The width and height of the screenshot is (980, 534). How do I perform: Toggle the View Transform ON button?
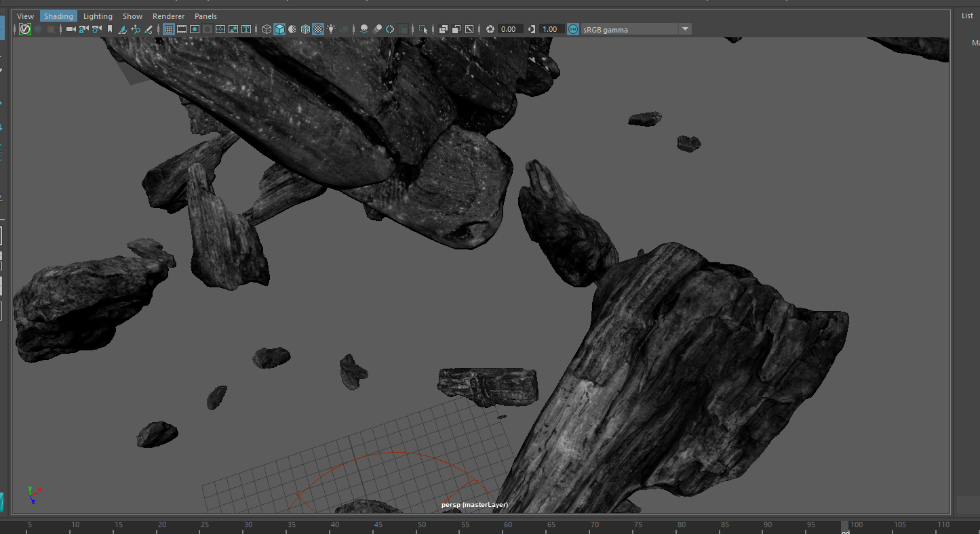tap(573, 29)
